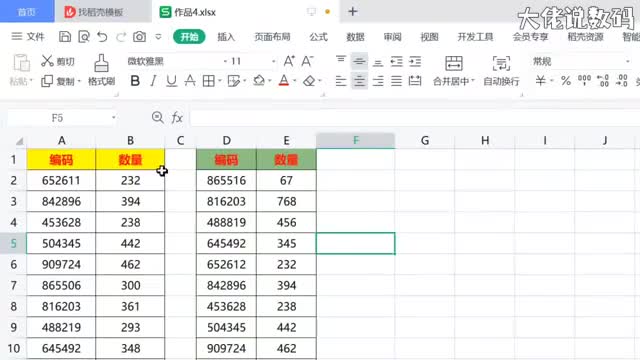Open Merge and Center dropdown arrow
The width and height of the screenshot is (640, 360).
tap(473, 81)
